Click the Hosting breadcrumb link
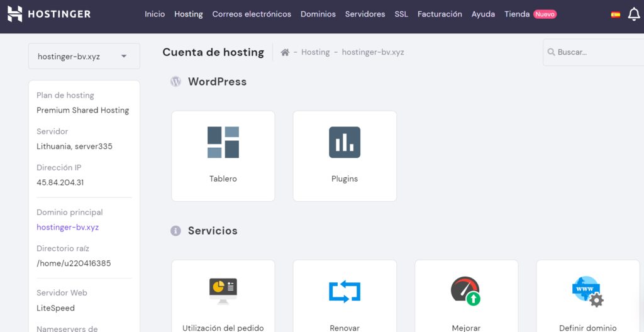644x332 pixels. (x=315, y=52)
